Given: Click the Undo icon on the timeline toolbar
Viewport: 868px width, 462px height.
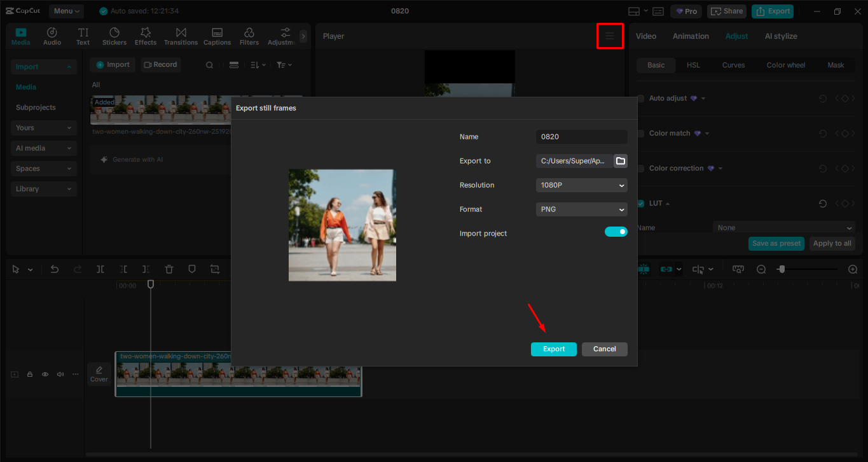Looking at the screenshot, I should pos(55,269).
